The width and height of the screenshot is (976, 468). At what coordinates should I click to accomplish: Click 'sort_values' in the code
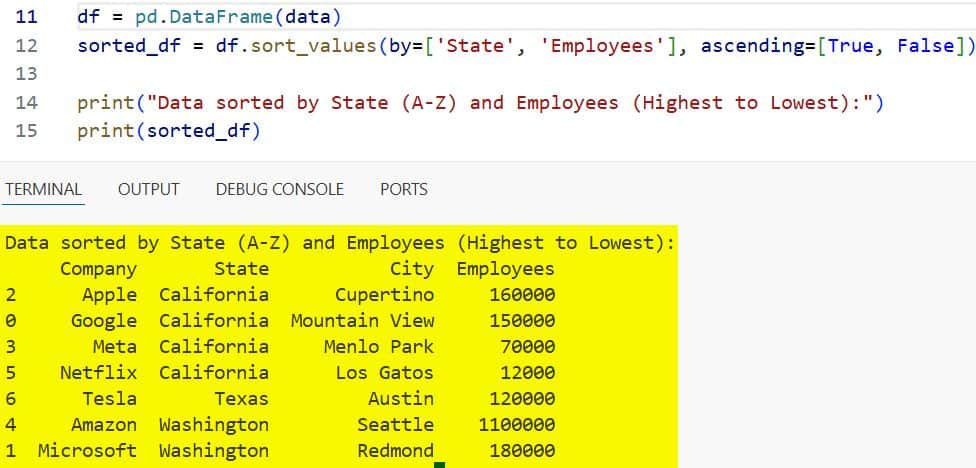point(312,45)
